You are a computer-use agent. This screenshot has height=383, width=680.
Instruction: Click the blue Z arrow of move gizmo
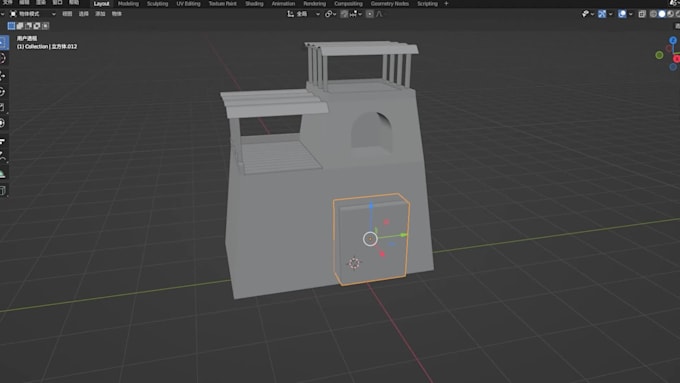[371, 207]
